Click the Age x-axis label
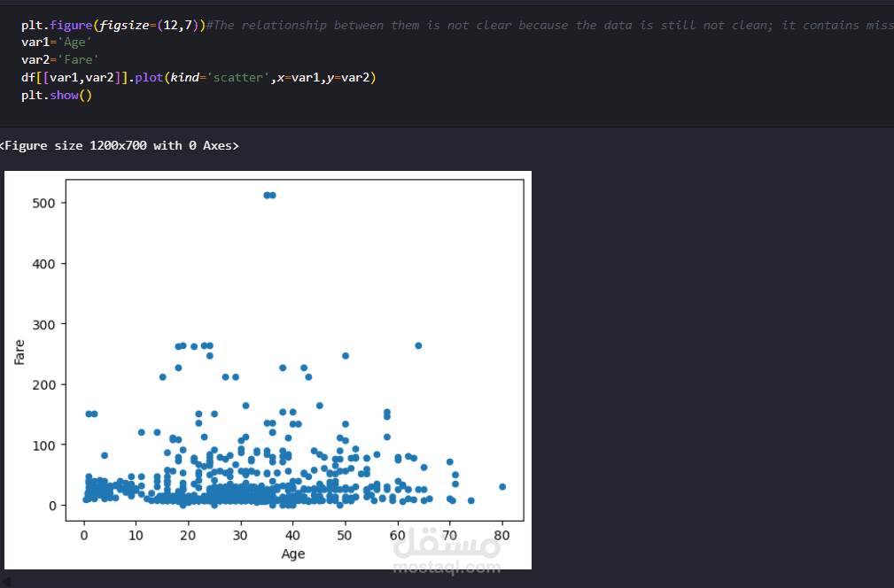The width and height of the screenshot is (894, 588). [293, 553]
